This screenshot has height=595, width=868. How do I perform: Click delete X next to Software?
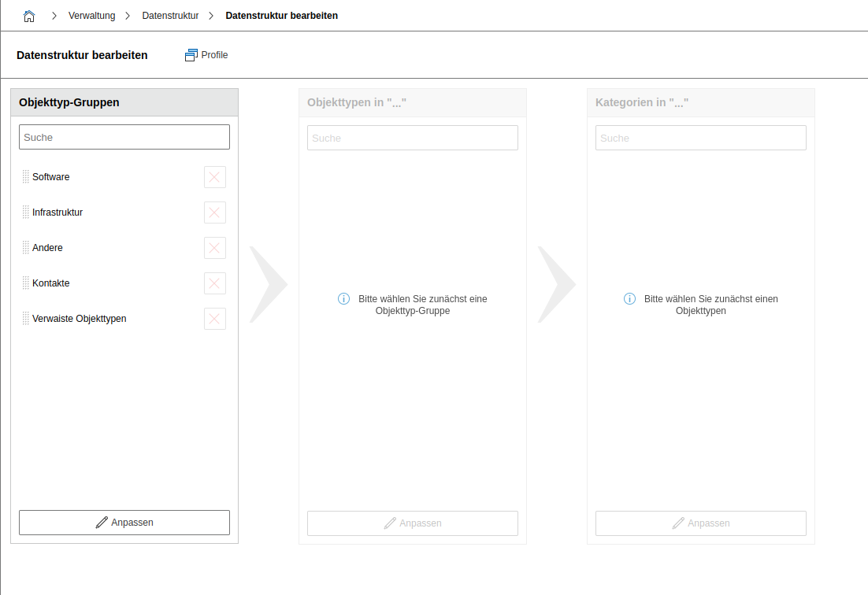coord(214,177)
